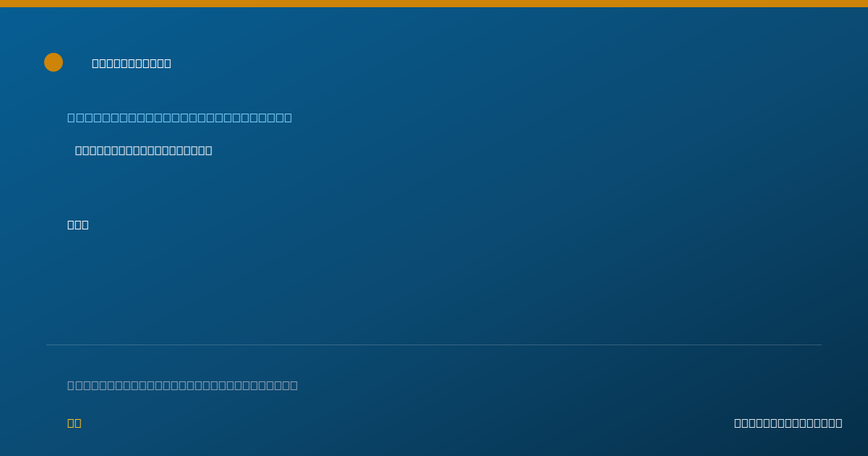Click the orange dot beside the site title
868x456 pixels.
[x=54, y=62]
